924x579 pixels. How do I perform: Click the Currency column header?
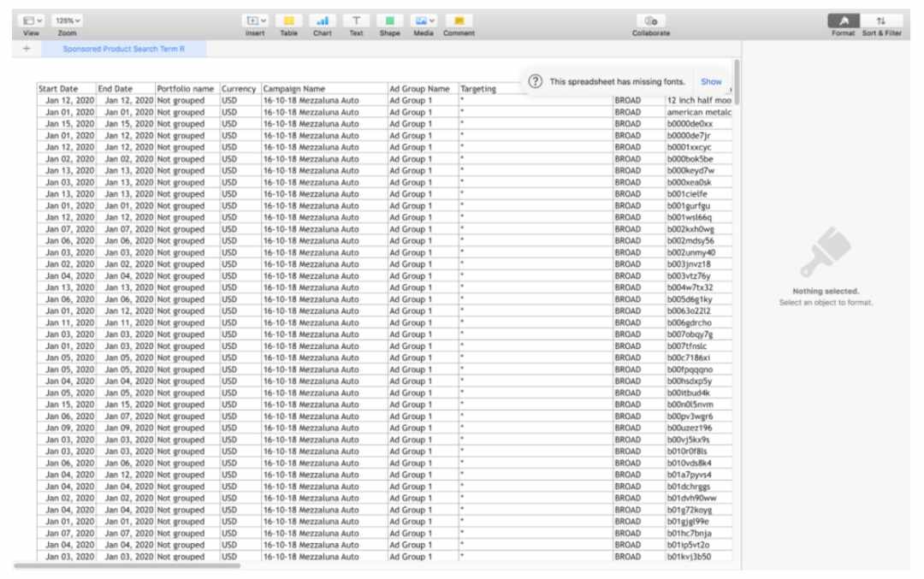tap(240, 88)
